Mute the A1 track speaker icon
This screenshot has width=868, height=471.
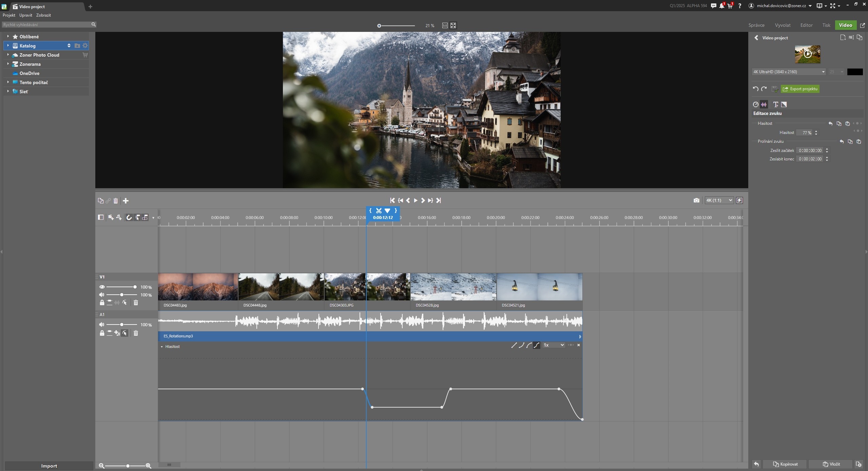coord(102,325)
